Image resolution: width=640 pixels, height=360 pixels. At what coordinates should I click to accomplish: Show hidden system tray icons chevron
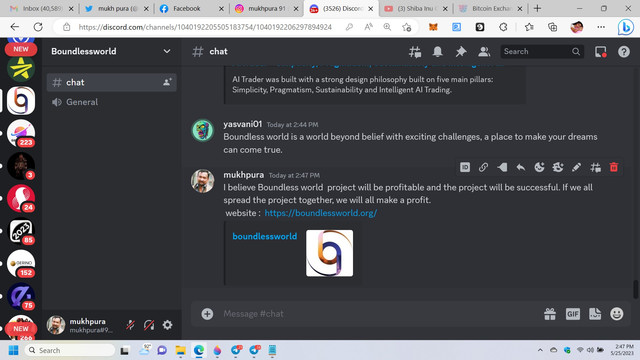coord(540,350)
